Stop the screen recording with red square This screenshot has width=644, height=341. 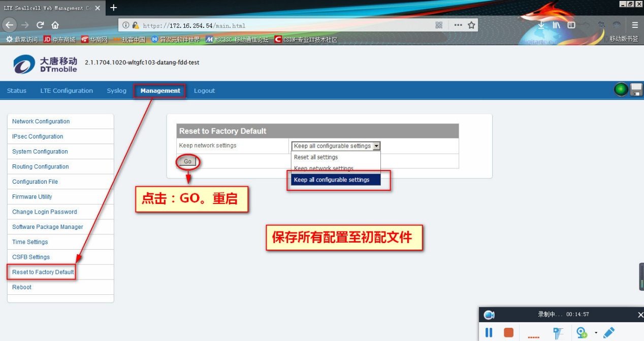[508, 332]
